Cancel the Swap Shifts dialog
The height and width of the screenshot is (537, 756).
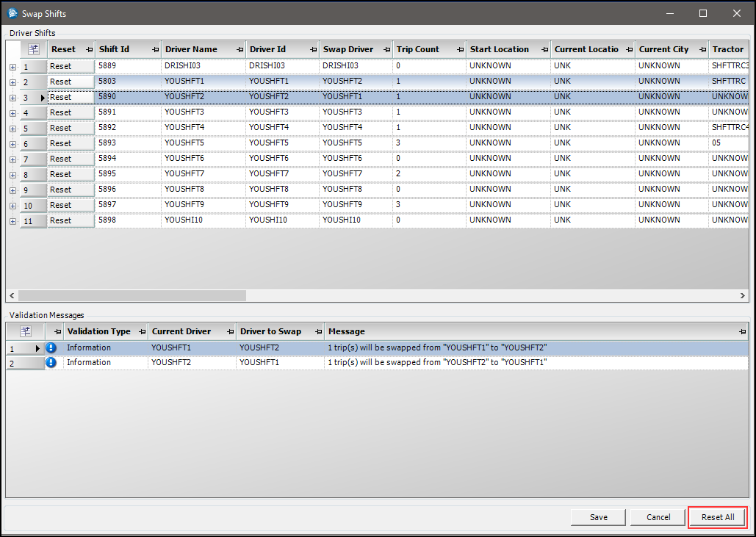658,516
